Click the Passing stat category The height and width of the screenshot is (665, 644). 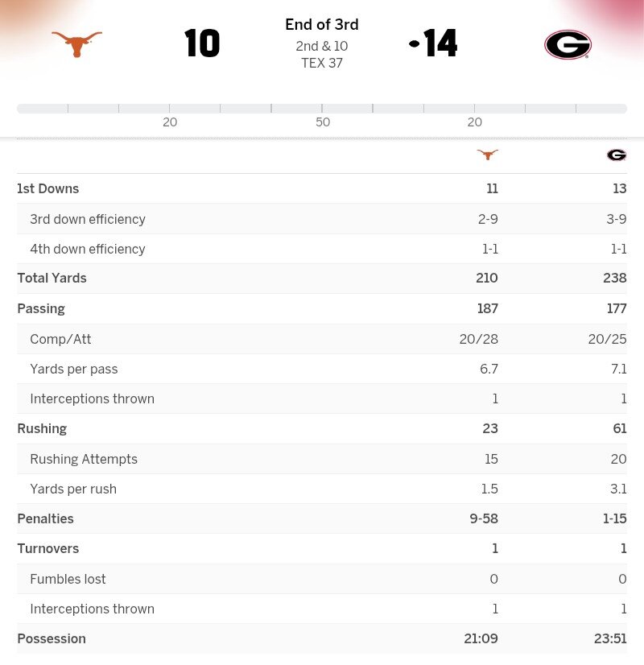(41, 308)
